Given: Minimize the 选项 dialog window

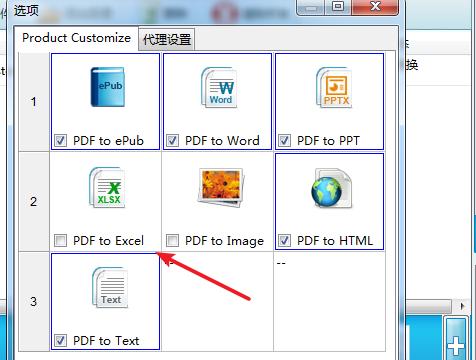Looking at the screenshot, I should pyautogui.click(x=310, y=7).
